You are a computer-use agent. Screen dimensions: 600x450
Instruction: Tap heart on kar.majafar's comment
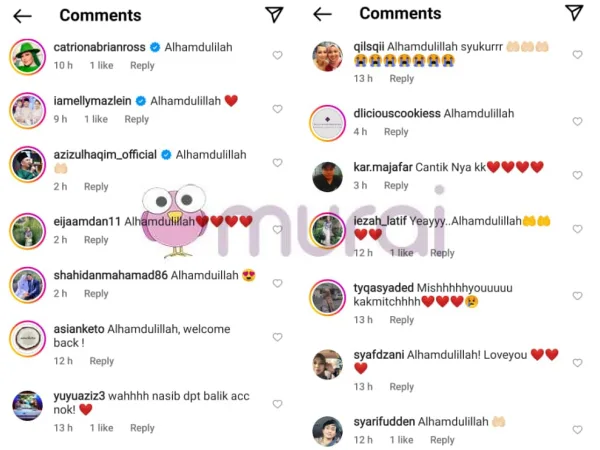577,175
